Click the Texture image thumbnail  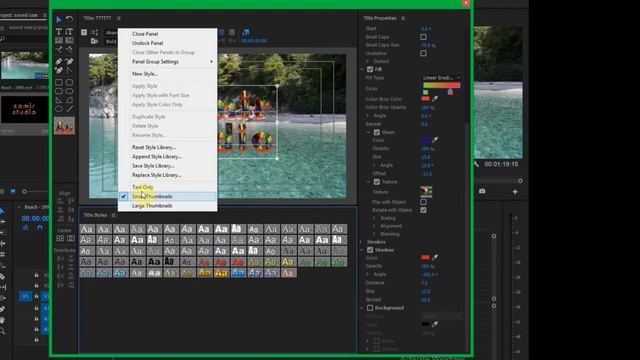point(426,192)
